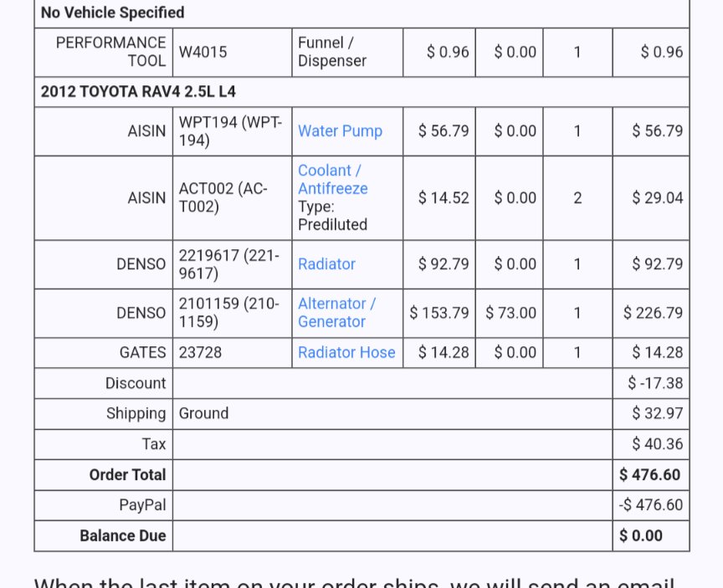Open the Alternator / Generator link
Viewport: 723px width, 588px height.
pyautogui.click(x=336, y=313)
